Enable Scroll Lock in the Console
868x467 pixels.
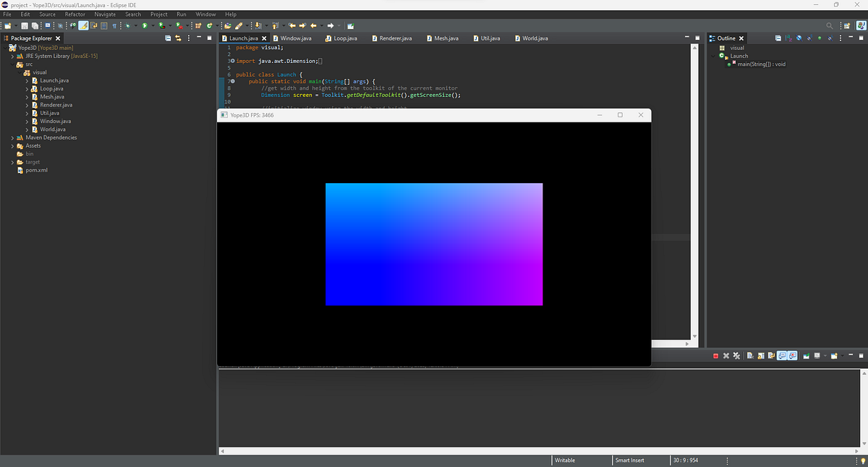coord(760,355)
